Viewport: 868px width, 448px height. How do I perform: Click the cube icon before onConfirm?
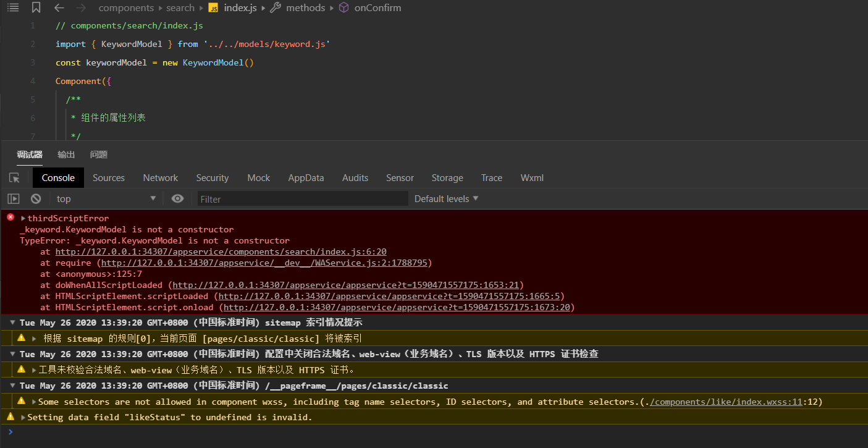pyautogui.click(x=343, y=8)
